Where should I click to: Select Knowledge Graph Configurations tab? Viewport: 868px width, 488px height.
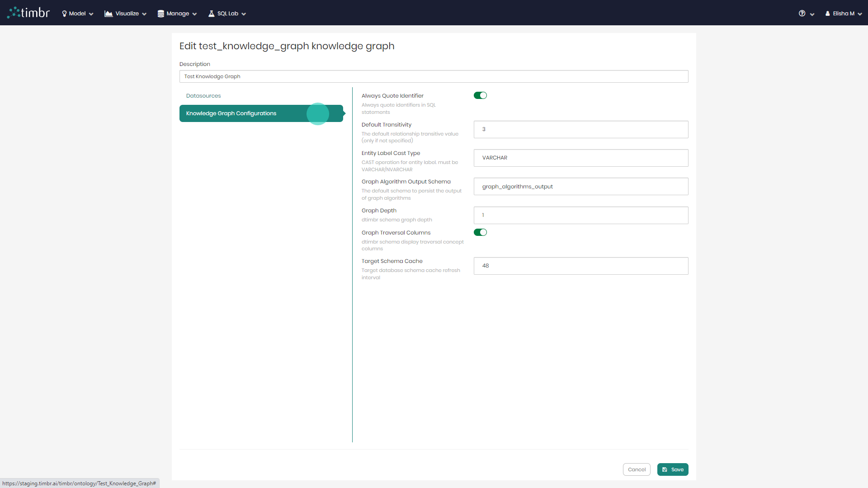231,113
